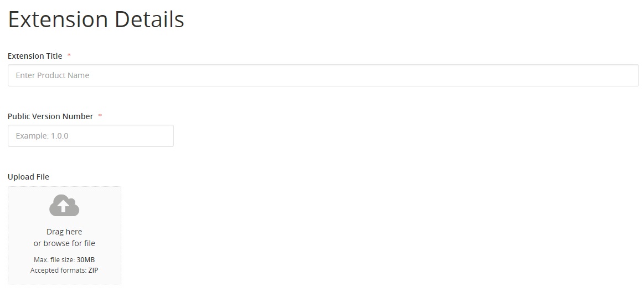Click the 'Enter Product Name' placeholder text
644x291 pixels.
click(53, 75)
